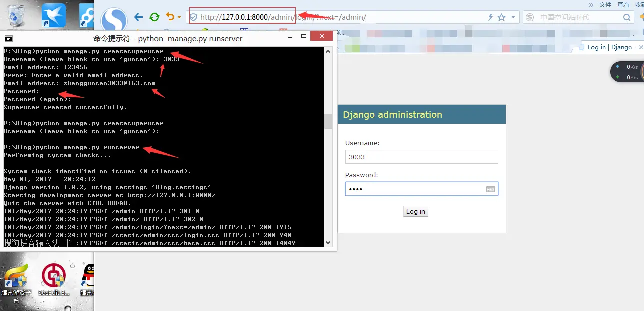Click the browser address bar URL
The image size is (644, 311).
click(x=283, y=17)
